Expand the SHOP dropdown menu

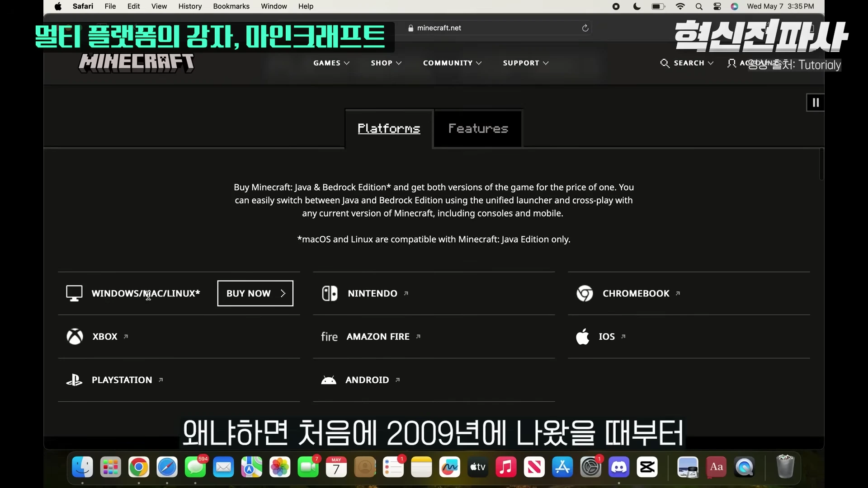click(386, 63)
